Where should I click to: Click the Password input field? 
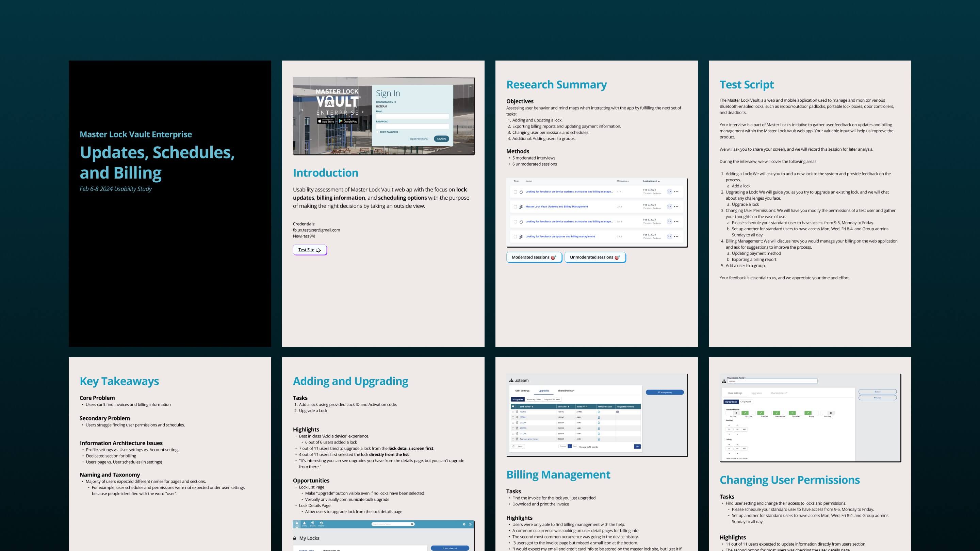tap(412, 126)
